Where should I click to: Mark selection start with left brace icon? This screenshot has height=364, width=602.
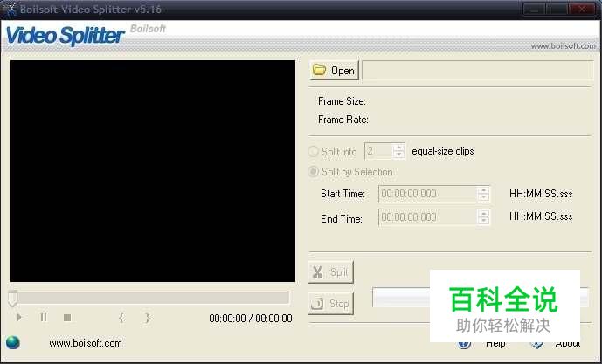point(121,318)
